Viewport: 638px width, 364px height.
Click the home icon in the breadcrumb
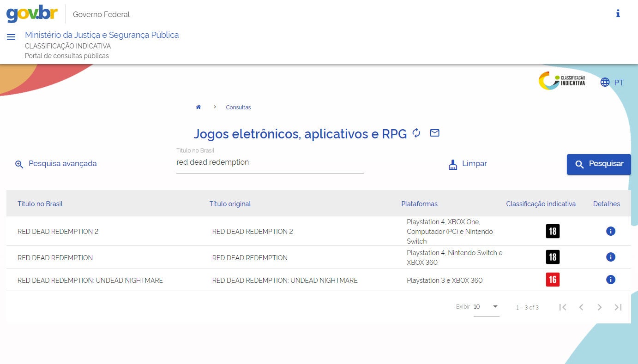coord(199,107)
